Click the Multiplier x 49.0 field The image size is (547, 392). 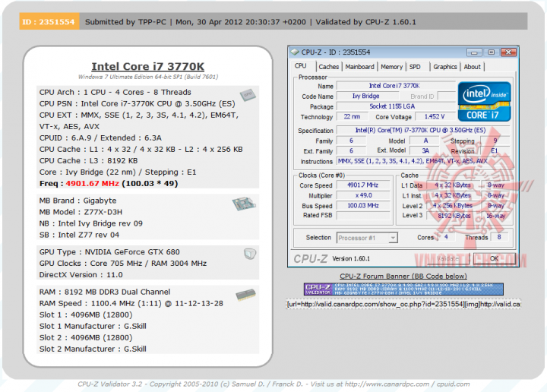(363, 195)
